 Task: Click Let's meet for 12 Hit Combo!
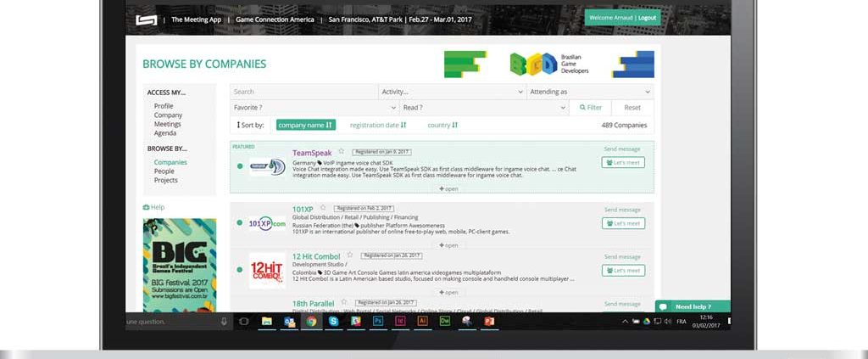point(623,271)
